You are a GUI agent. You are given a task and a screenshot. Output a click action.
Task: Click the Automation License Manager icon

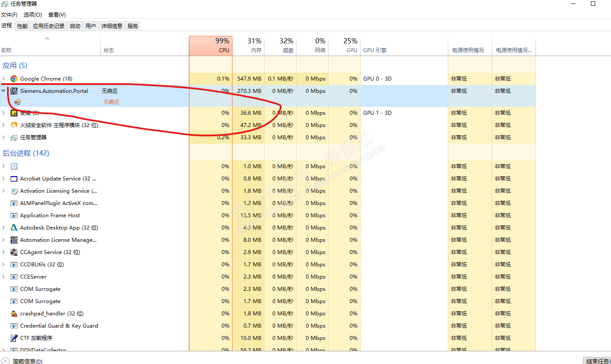point(14,240)
